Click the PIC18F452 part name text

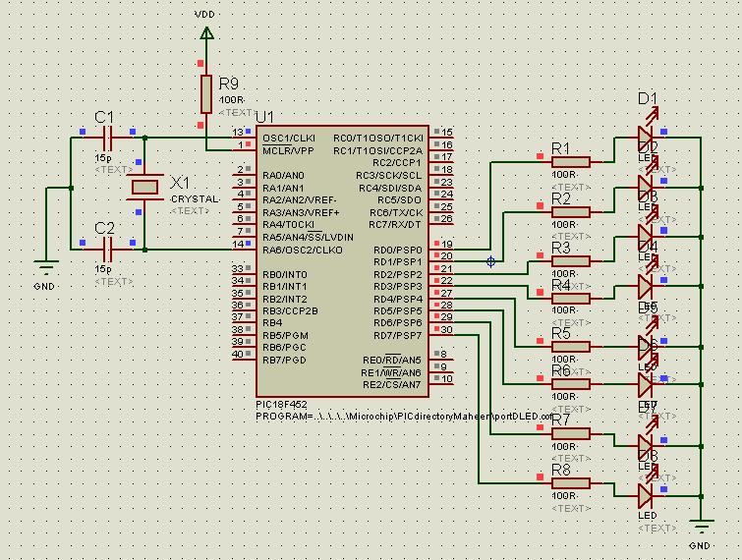[281, 405]
